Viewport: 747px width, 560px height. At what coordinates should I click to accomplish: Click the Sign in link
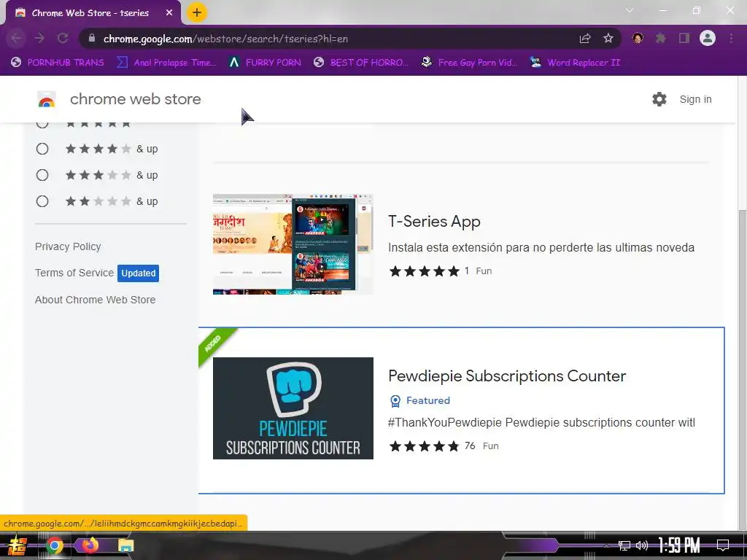pos(695,99)
